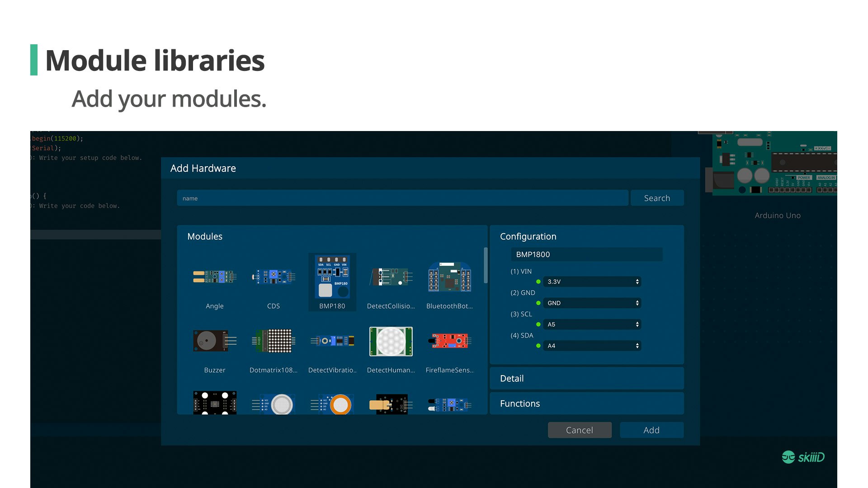The width and height of the screenshot is (868, 488).
Task: Expand the Functions section
Action: pyautogui.click(x=586, y=404)
